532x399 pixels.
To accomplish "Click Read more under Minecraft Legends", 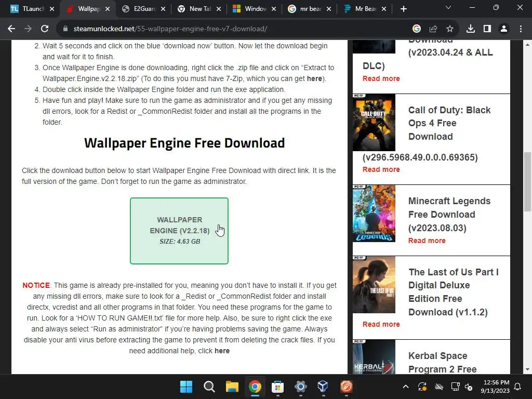I will click(427, 241).
